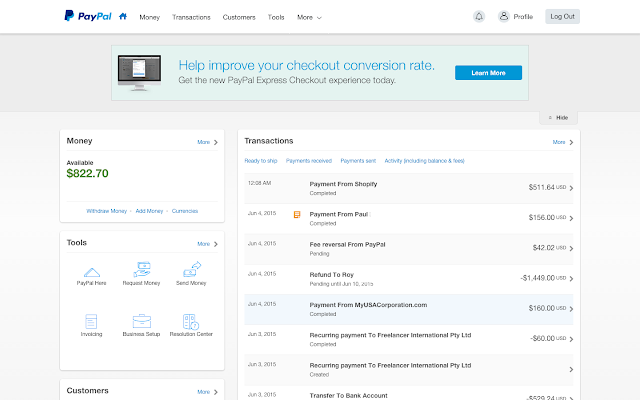The height and width of the screenshot is (400, 640).
Task: Expand the Fee reversal From PayPal chevron
Action: coord(571,249)
